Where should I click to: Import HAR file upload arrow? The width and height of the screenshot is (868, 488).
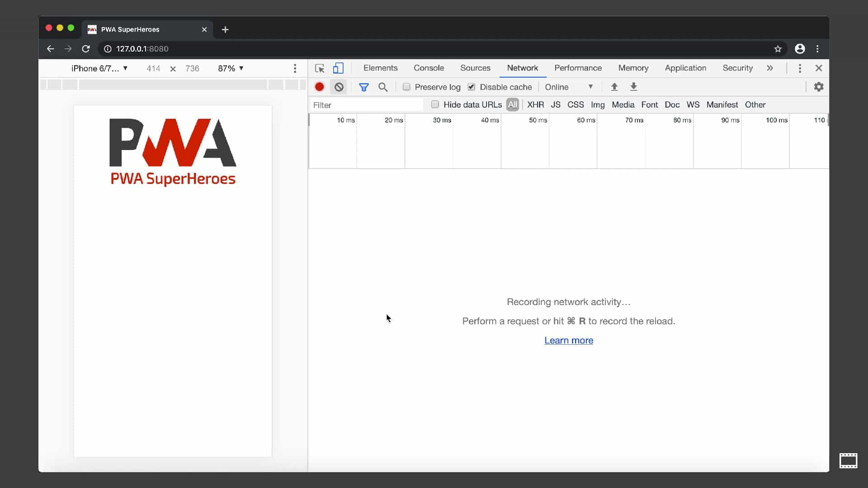[x=614, y=87]
